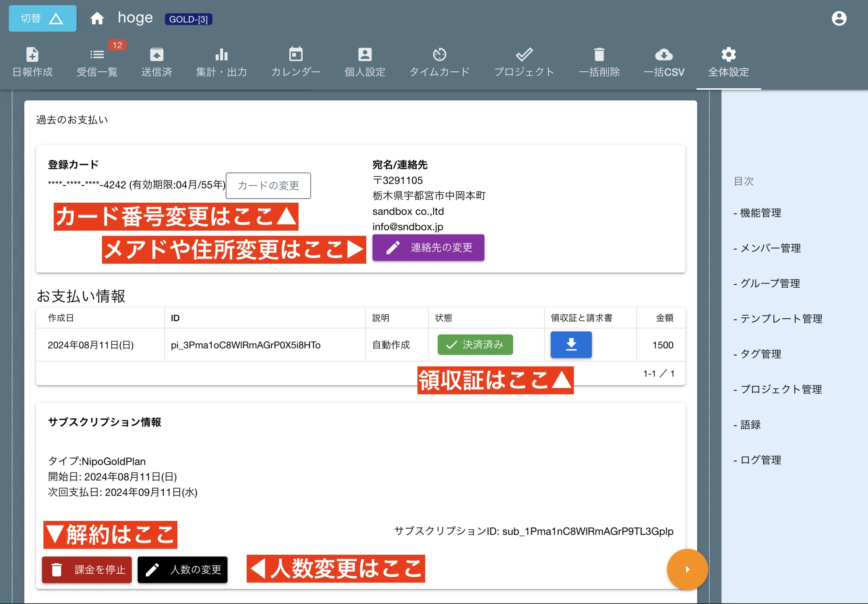This screenshot has height=604, width=868.
Task: Expand the orange arrow floating button
Action: click(687, 569)
